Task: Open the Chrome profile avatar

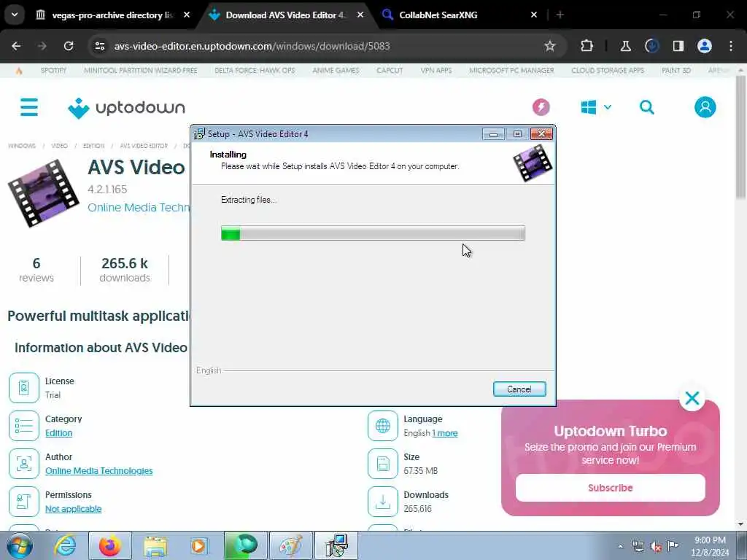Action: [704, 46]
